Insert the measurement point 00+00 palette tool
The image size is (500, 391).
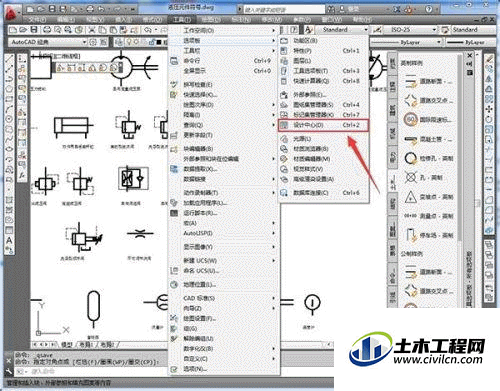click(x=428, y=216)
